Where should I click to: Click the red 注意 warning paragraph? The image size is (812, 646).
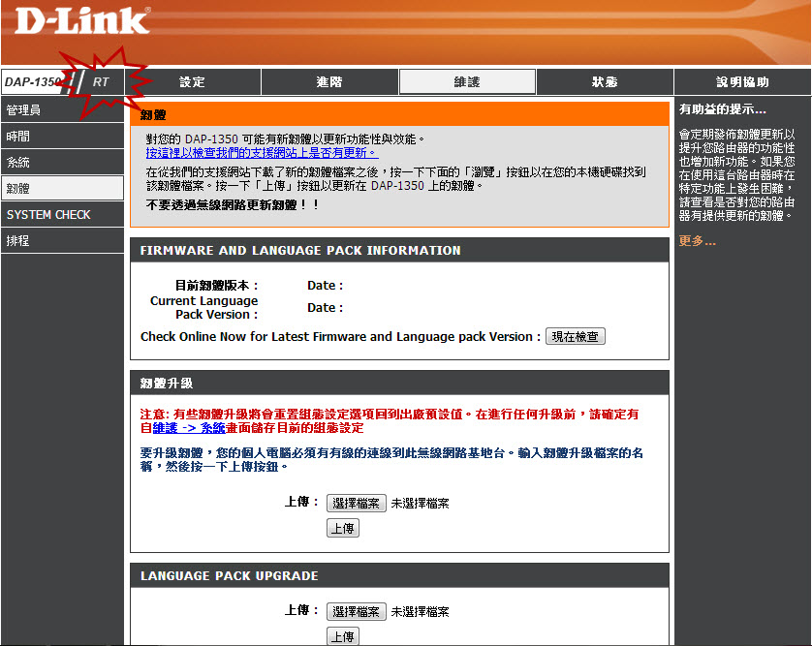(390, 421)
